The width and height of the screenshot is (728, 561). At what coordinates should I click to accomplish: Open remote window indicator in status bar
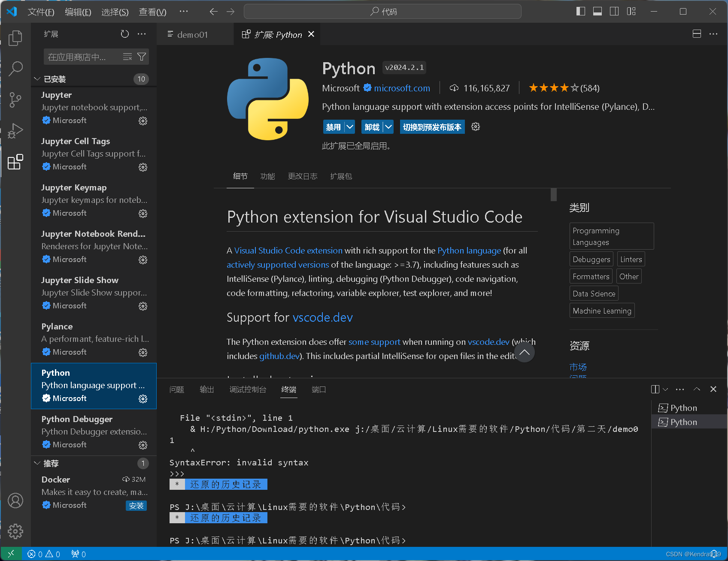(x=11, y=554)
